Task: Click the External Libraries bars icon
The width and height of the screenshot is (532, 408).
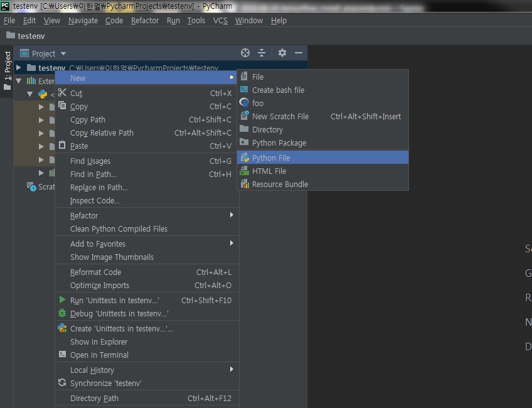Action: [x=31, y=81]
